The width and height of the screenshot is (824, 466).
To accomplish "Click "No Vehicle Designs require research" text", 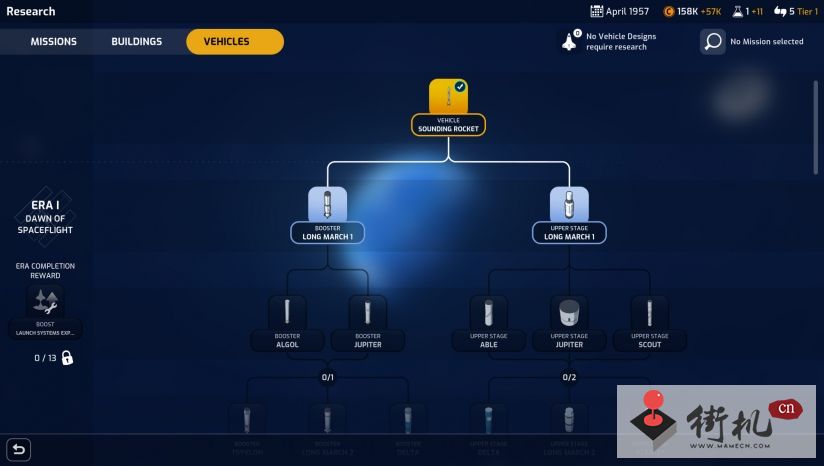I will tap(621, 42).
